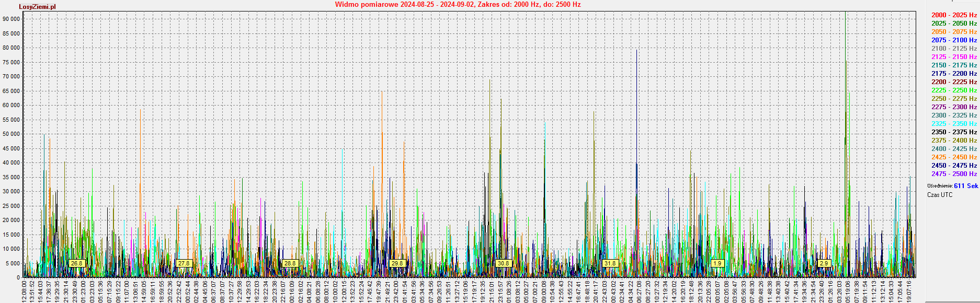Click the "Czas UTC" label
The width and height of the screenshot is (980, 303).
940,195
